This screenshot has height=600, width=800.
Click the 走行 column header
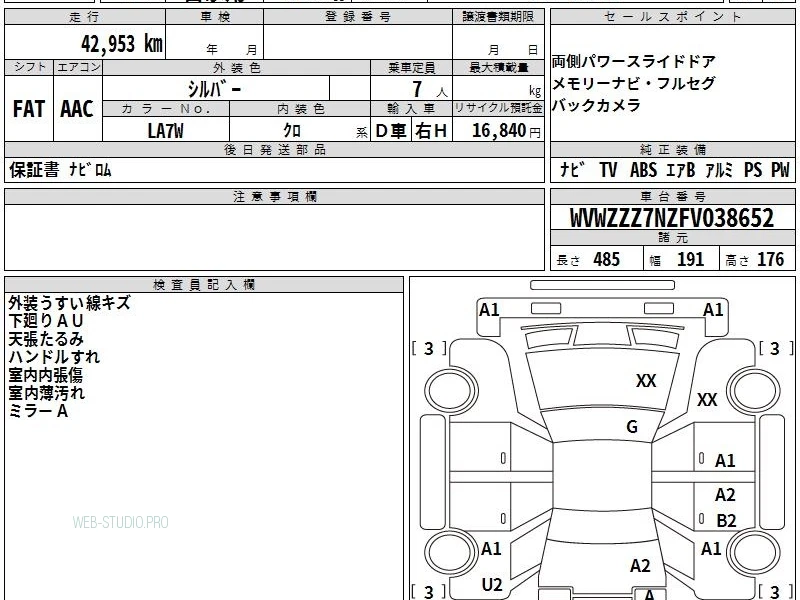click(85, 17)
